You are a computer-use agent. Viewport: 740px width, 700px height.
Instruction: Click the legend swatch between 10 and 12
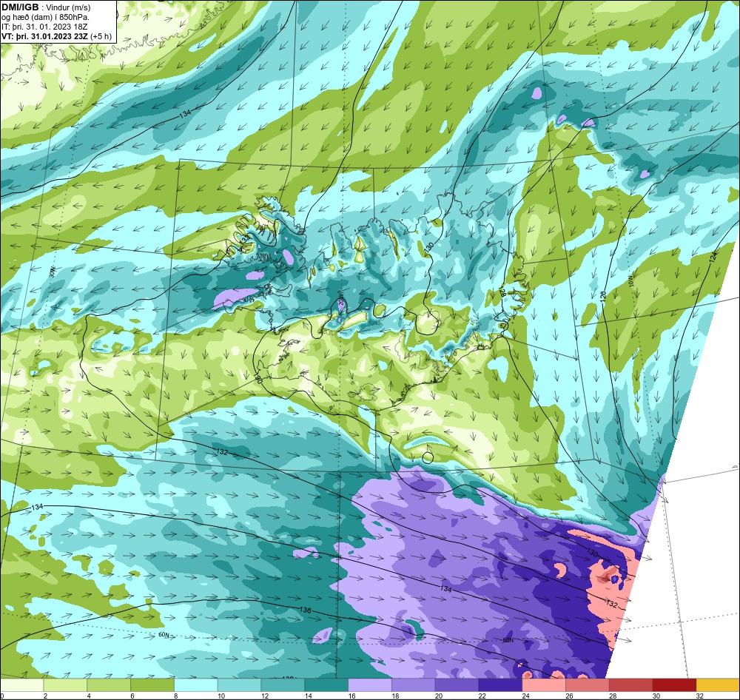click(239, 685)
